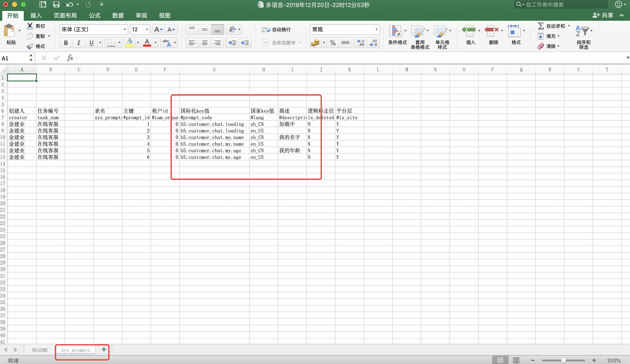Switch to the 页面布局 ribbon tab
Viewport: 630px width, 364px height.
click(x=65, y=15)
